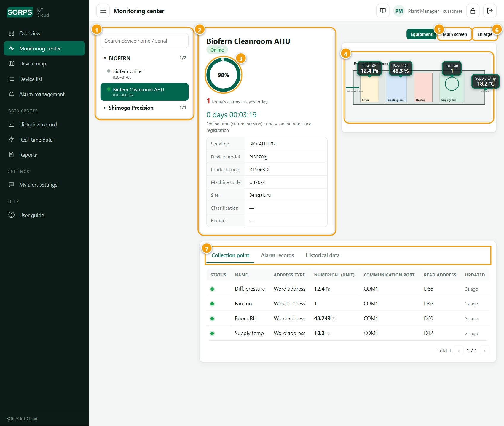Open Reports page

44,155
